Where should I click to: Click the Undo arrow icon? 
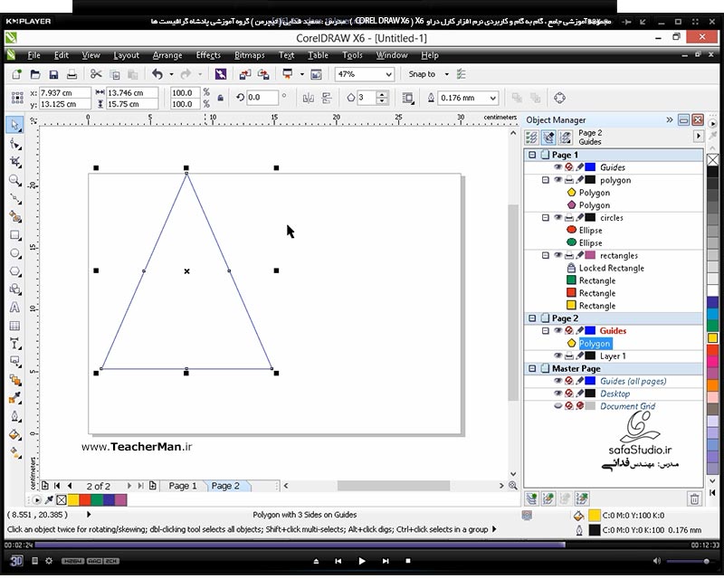pos(157,74)
